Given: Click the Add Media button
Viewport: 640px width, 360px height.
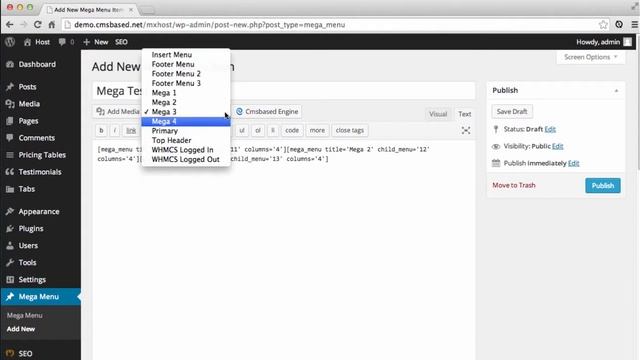Looking at the screenshot, I should [118, 111].
